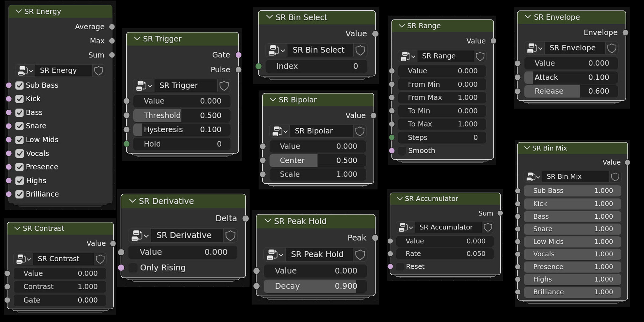Click Contrast value field in SR Contrast
Screen dimensions: 644x322
(60, 287)
